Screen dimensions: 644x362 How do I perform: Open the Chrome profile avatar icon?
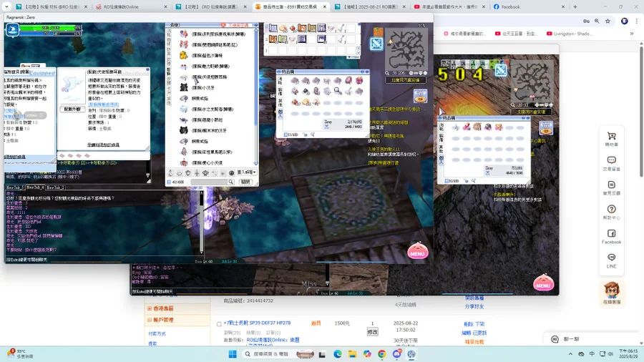(624, 21)
